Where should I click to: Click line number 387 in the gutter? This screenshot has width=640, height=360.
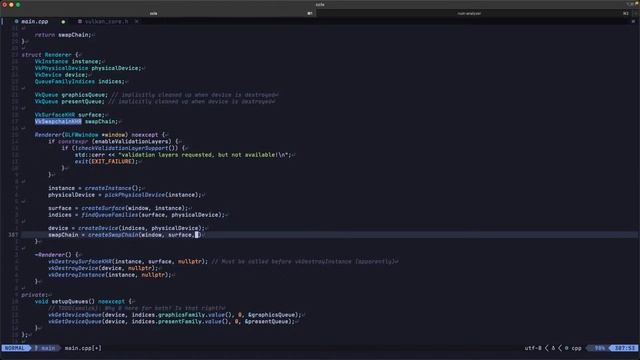tap(13, 235)
